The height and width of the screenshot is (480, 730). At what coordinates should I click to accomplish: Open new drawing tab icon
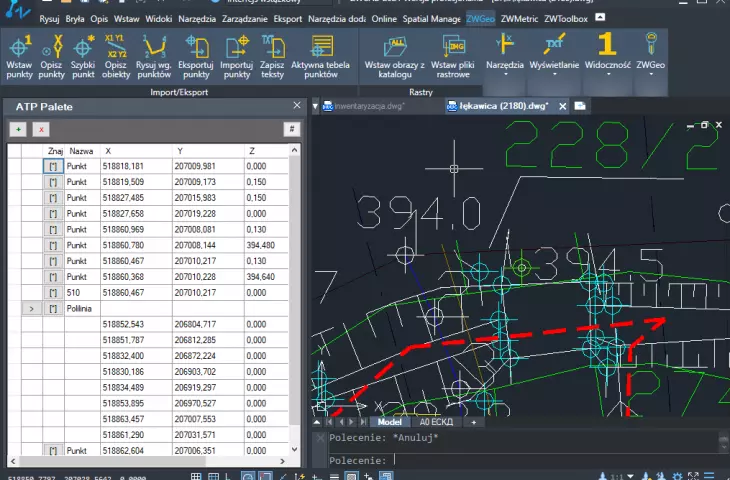580,106
